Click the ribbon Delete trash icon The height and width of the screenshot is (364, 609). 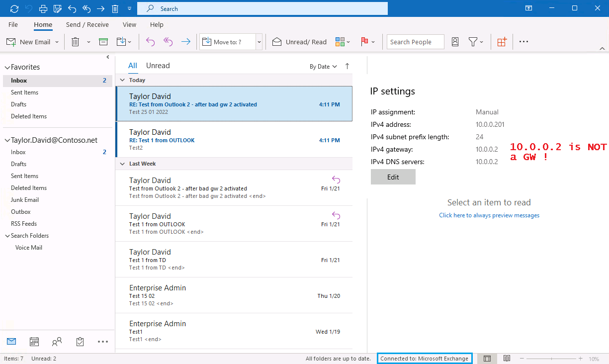tap(76, 42)
